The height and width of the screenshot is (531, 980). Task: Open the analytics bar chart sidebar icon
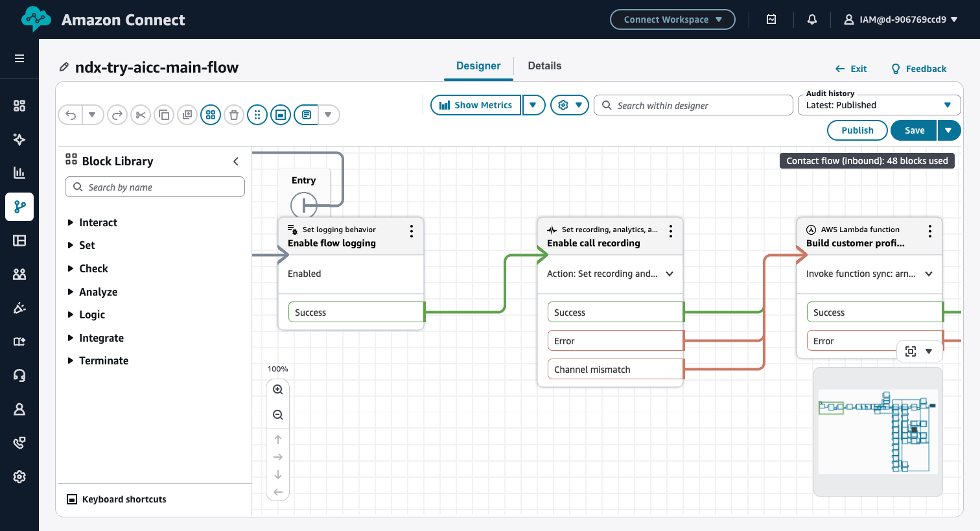click(19, 172)
